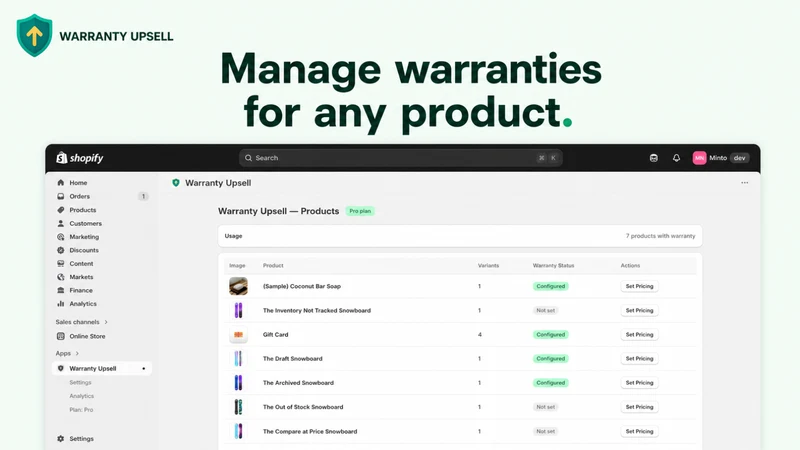800x450 pixels.
Task: Open the Sidekick assistant icon beside bell
Action: [x=654, y=158]
